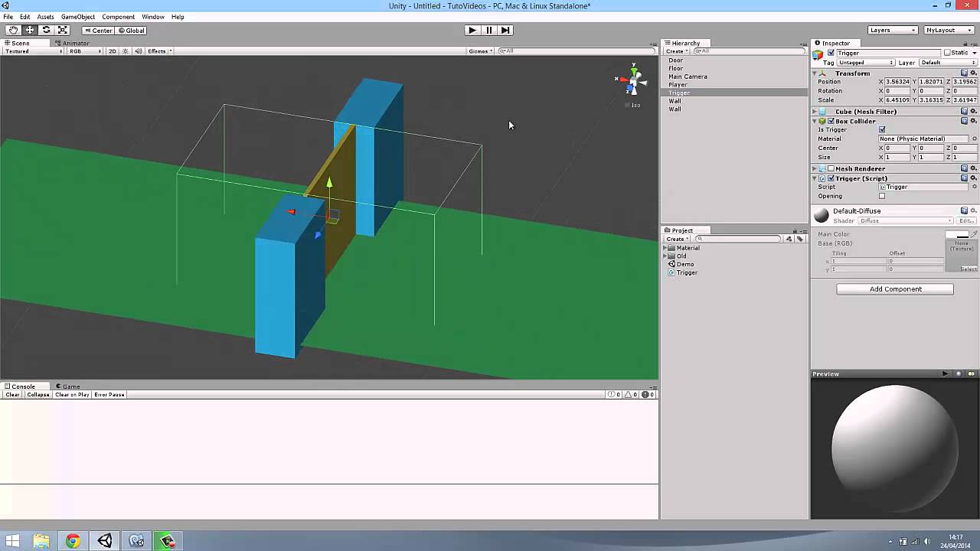Click the Add Component button
The height and width of the screenshot is (551, 980).
(x=895, y=289)
